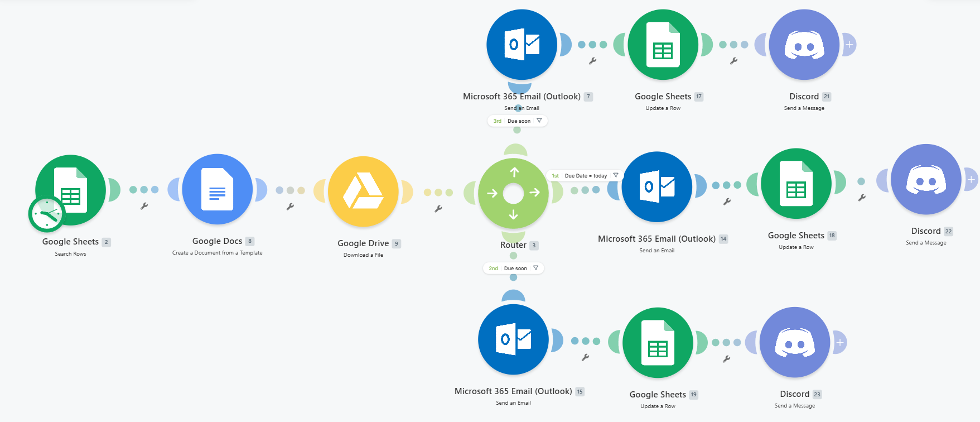Add a module after Discord 23
Screen dimensions: 980x422
840,342
